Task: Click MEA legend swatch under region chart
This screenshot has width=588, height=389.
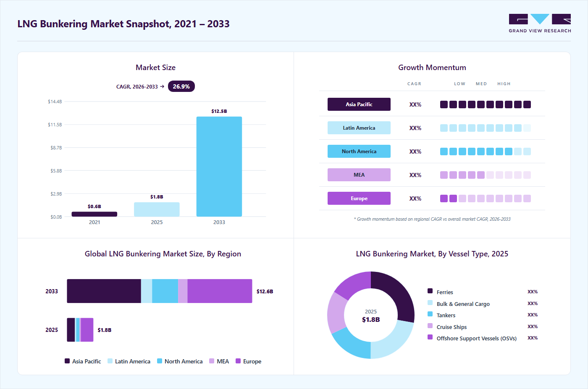Action: coord(212,361)
